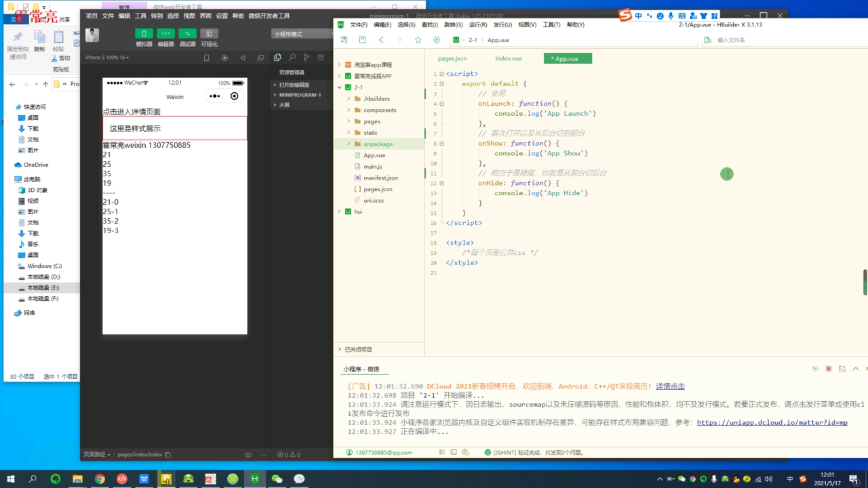Click the save icon in HBuilder toolbar

pyautogui.click(x=362, y=40)
